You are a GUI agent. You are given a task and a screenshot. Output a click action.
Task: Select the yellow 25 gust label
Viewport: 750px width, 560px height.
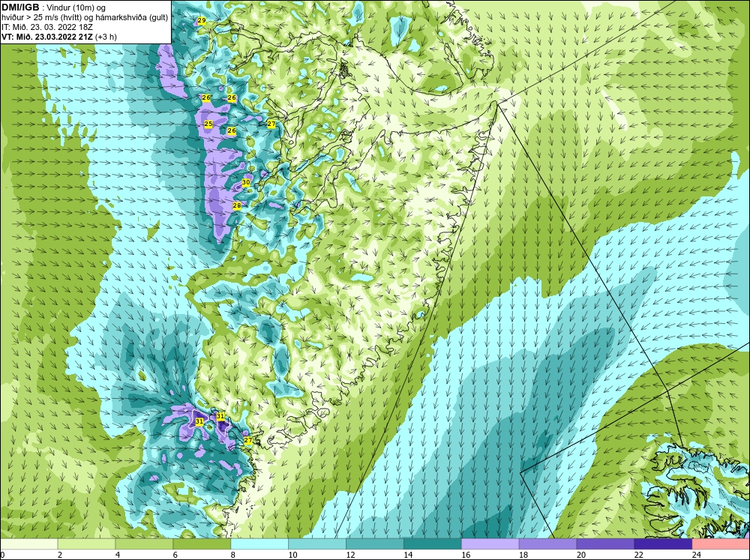click(x=208, y=124)
